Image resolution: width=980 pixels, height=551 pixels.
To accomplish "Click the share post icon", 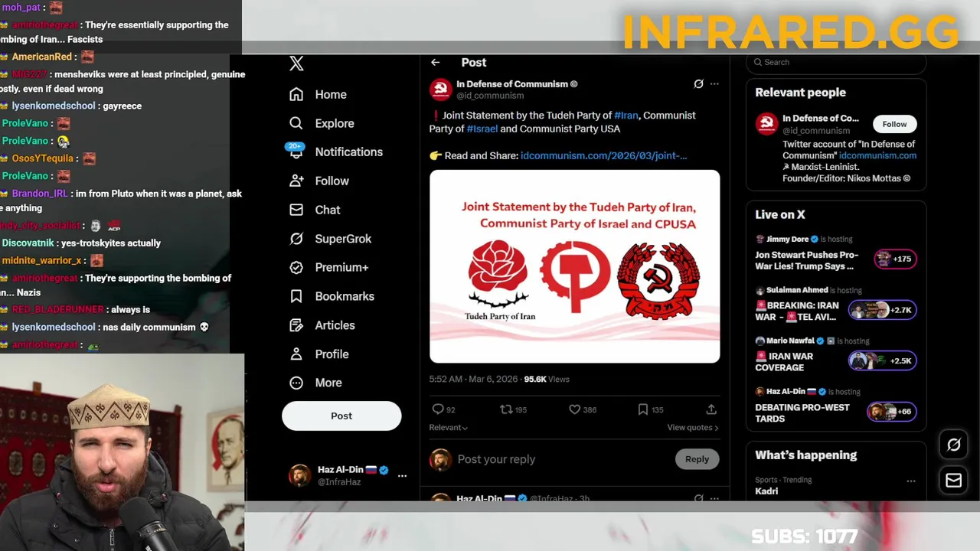I will [711, 409].
